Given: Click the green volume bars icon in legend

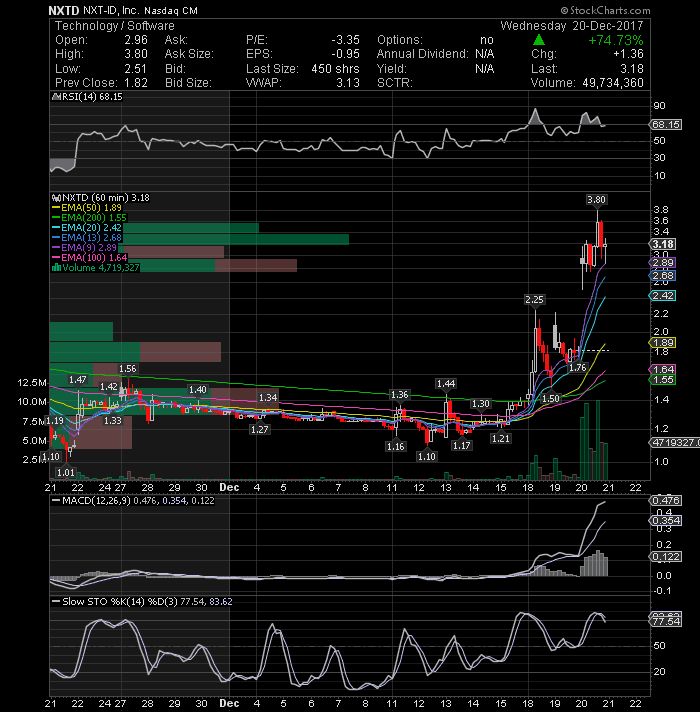Looking at the screenshot, I should pyautogui.click(x=56, y=267).
